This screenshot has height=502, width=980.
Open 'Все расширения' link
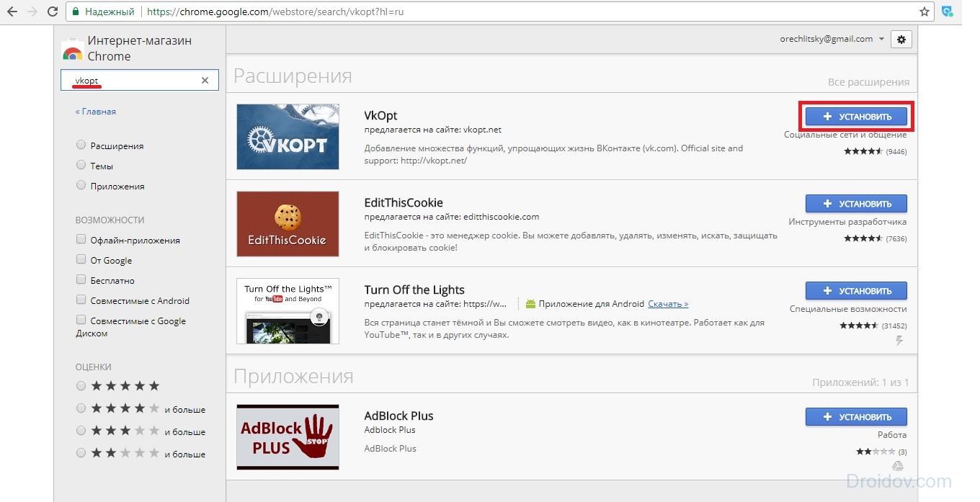pos(868,82)
